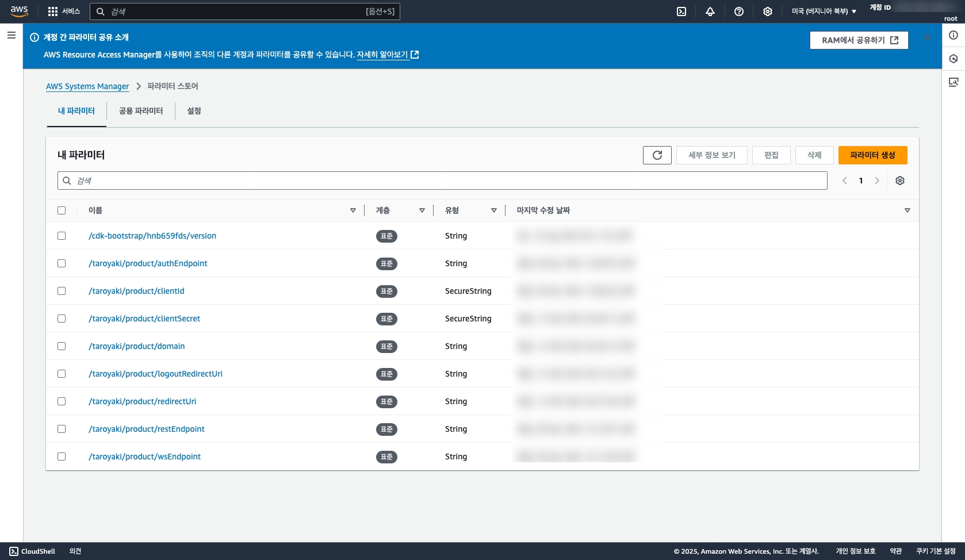Open the /cdk-bootstrap/hnb659fds/version parameter
This screenshot has width=965, height=560.
coord(152,236)
